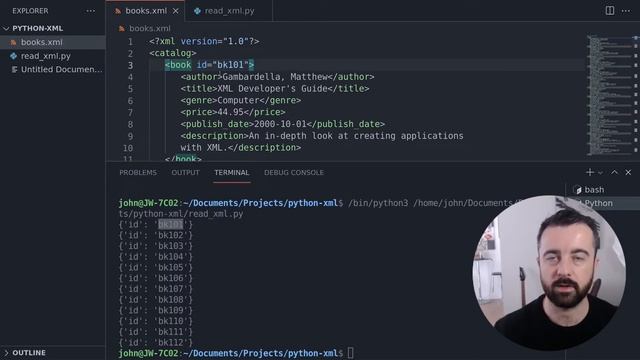This screenshot has height=360, width=640.
Task: Close the terminal panel
Action: 628,172
